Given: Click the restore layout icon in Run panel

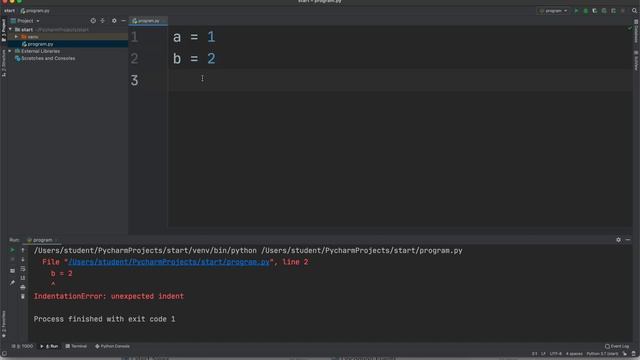Looking at the screenshot, I should point(12,271).
